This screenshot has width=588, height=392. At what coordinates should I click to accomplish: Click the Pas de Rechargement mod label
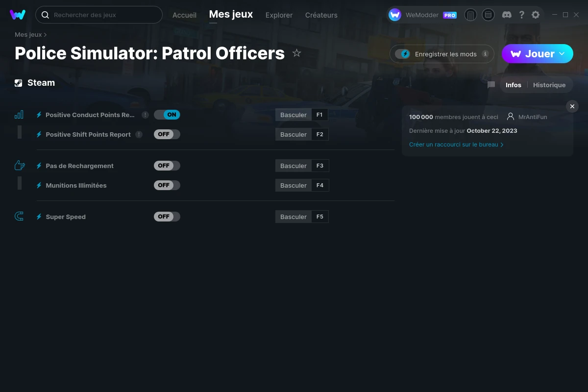(x=79, y=166)
